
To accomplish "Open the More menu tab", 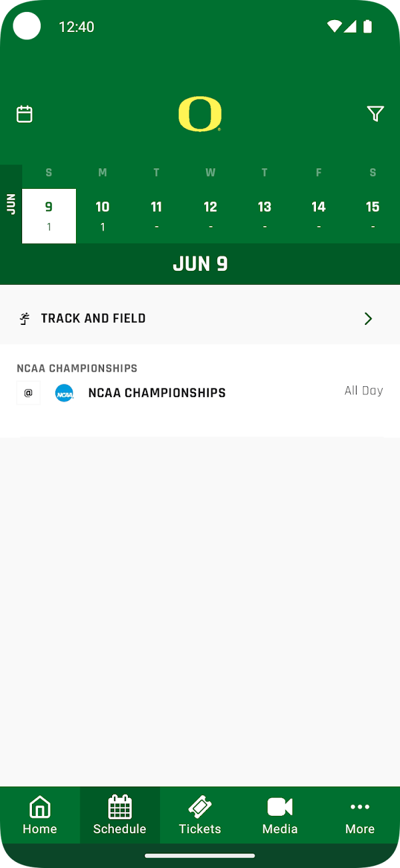I will (360, 815).
